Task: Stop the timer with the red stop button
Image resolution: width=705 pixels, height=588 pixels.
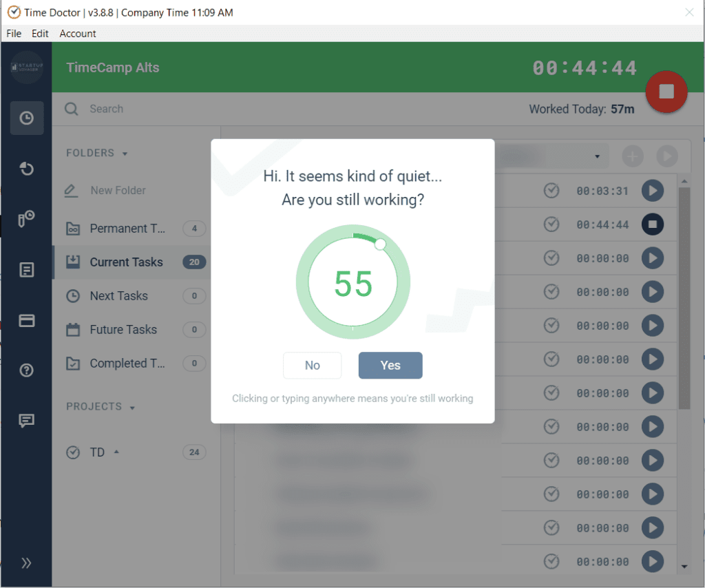Action: pyautogui.click(x=666, y=92)
